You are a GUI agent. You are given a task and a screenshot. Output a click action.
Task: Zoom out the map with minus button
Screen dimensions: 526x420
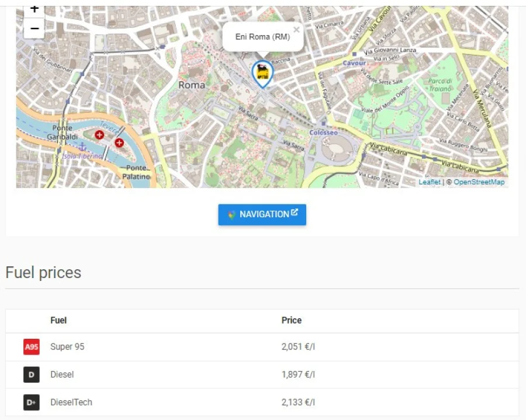pos(34,28)
